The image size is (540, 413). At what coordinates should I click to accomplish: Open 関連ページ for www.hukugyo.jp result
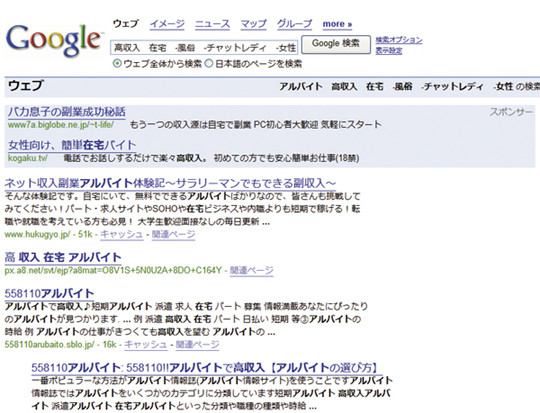174,234
